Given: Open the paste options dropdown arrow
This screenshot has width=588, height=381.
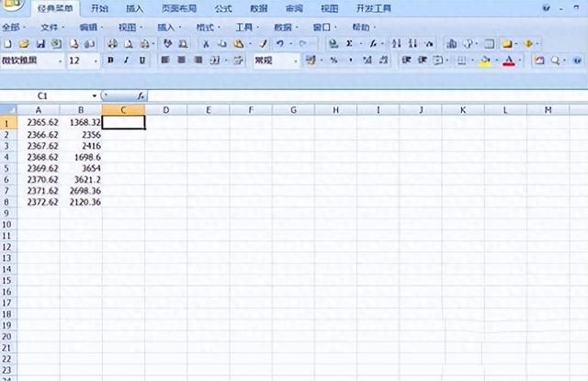Looking at the screenshot, I should pyautogui.click(x=250, y=44).
